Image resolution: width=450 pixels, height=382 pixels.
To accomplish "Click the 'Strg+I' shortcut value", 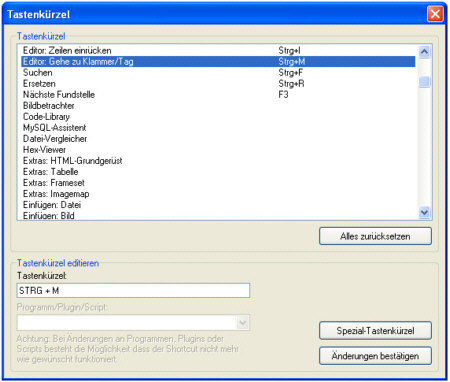I will (289, 51).
